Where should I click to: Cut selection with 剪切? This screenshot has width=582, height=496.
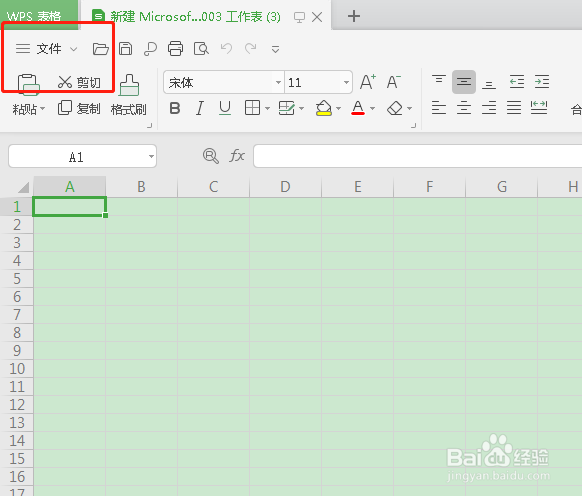79,82
